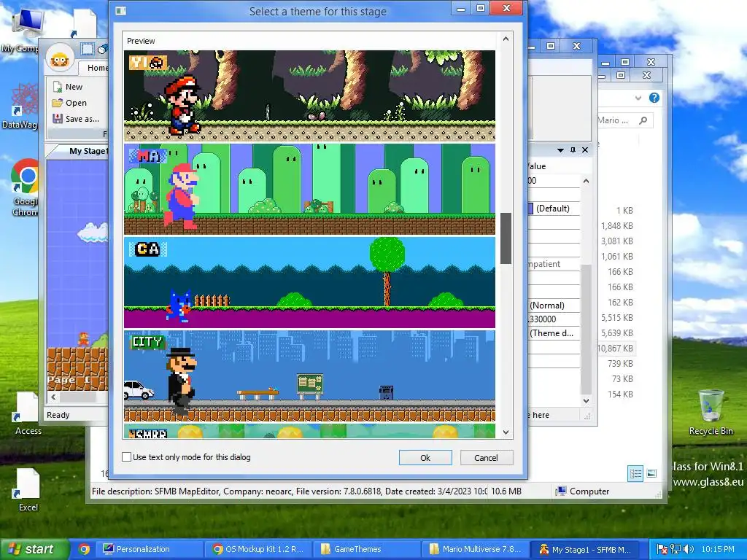Click the theme list scroll-up arrow
Screen dimensions: 747x560
click(506, 39)
